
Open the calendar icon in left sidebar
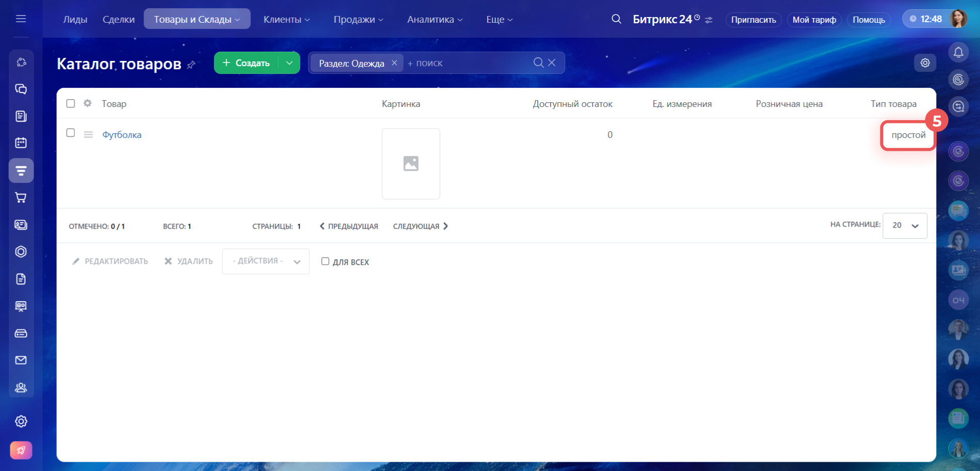[21, 143]
